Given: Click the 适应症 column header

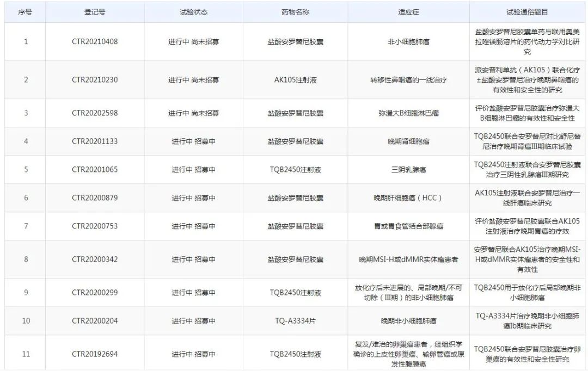Looking at the screenshot, I should tap(408, 12).
